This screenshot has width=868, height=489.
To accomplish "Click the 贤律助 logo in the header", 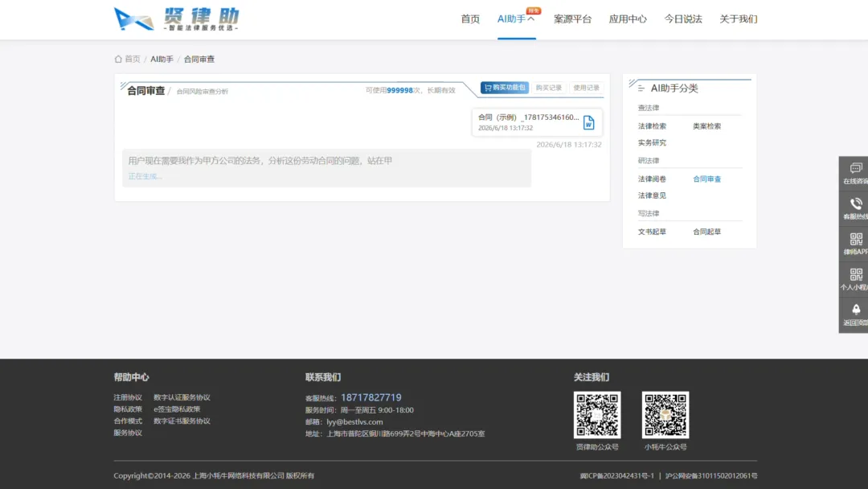I will point(177,19).
